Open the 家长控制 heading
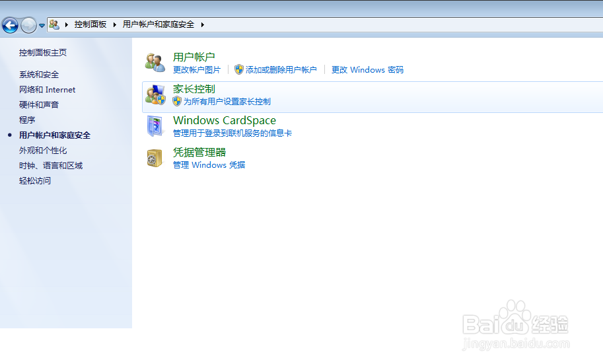603x364 pixels. (194, 89)
